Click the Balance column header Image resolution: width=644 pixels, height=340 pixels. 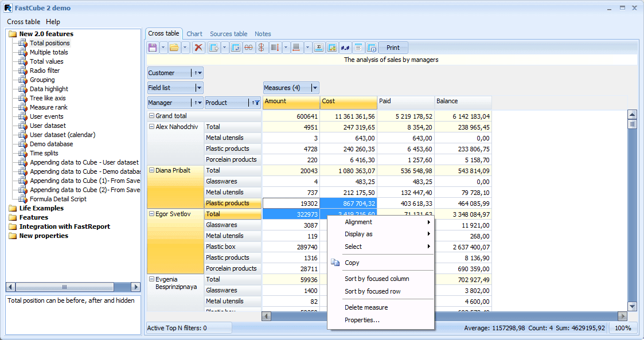(463, 102)
